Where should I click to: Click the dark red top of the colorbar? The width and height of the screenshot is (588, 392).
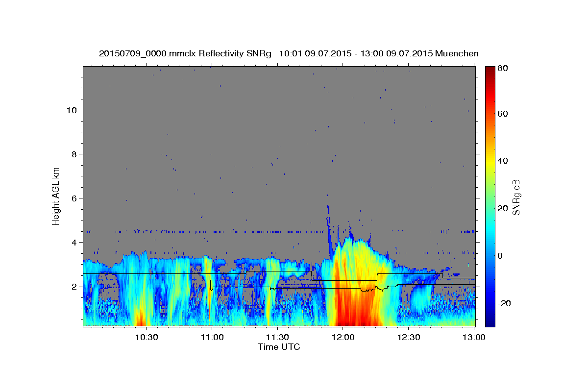[x=490, y=71]
